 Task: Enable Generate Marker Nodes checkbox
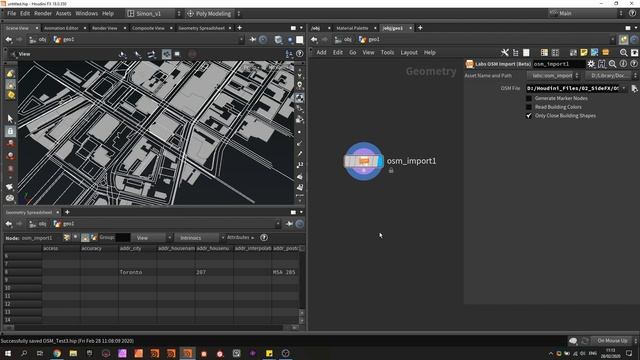tap(529, 98)
